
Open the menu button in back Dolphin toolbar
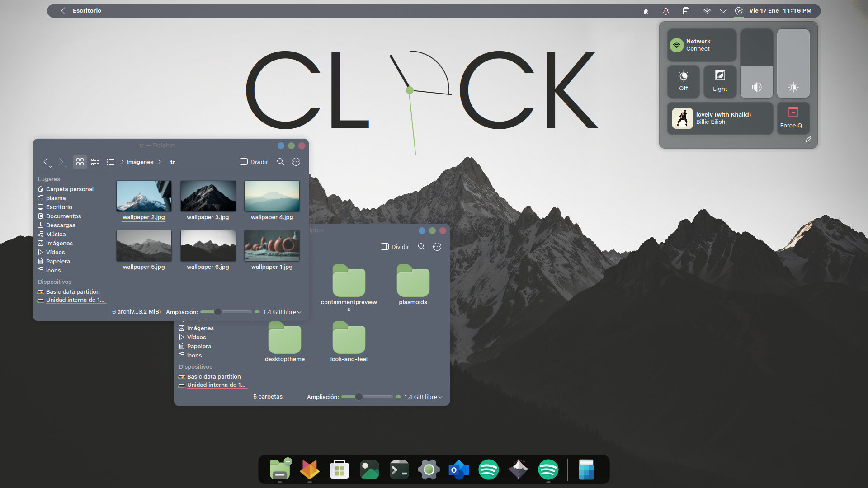[x=437, y=247]
